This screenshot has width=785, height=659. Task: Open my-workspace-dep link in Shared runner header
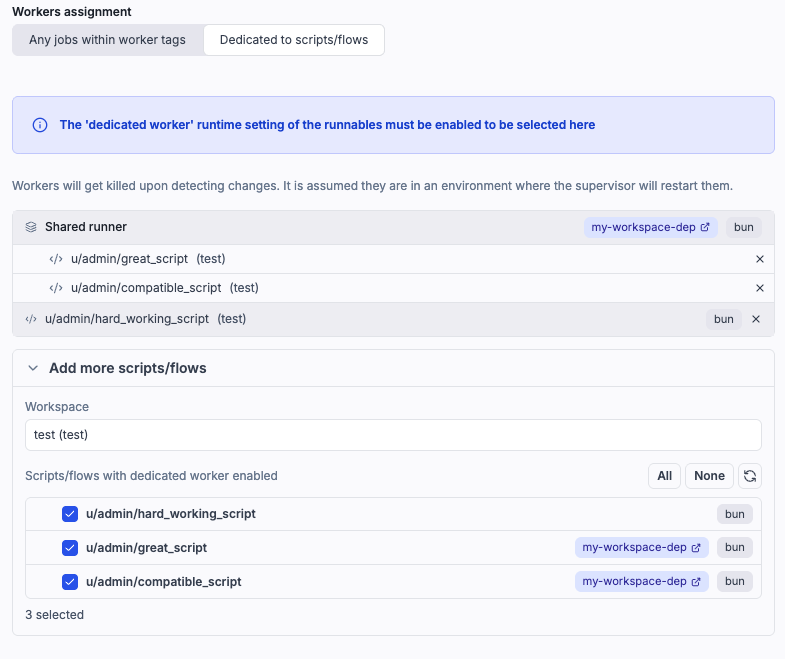(x=651, y=227)
